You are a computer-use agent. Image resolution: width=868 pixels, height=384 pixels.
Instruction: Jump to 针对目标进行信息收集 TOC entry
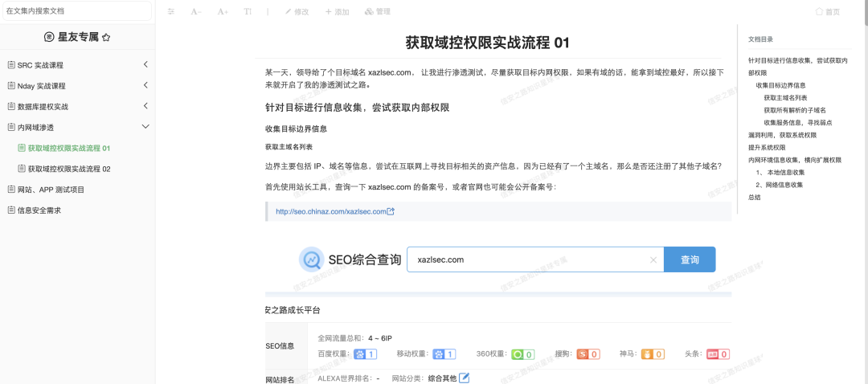point(798,67)
